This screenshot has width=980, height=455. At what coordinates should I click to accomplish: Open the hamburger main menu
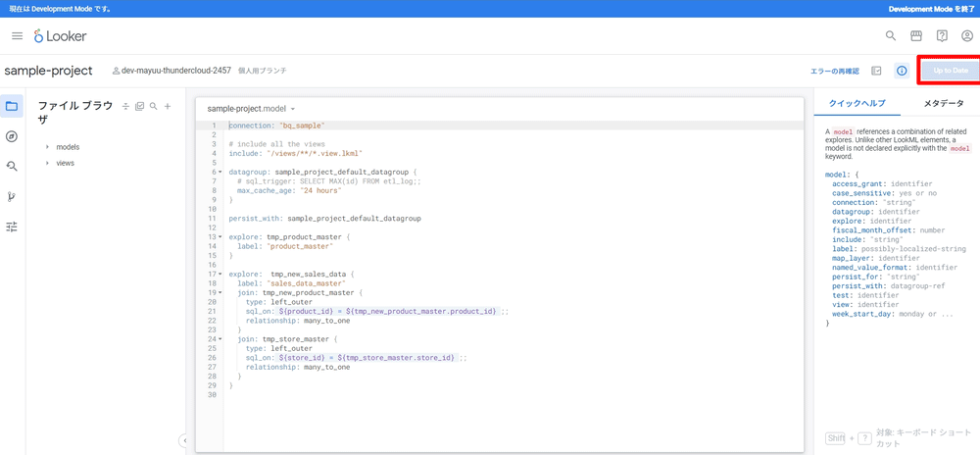[18, 36]
